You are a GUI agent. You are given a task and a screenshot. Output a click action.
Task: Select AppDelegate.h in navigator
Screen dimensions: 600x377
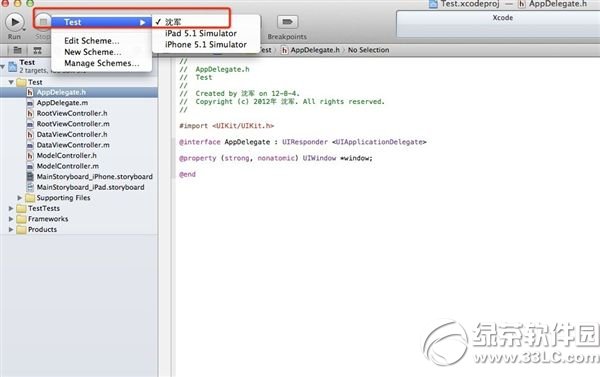pyautogui.click(x=79, y=92)
